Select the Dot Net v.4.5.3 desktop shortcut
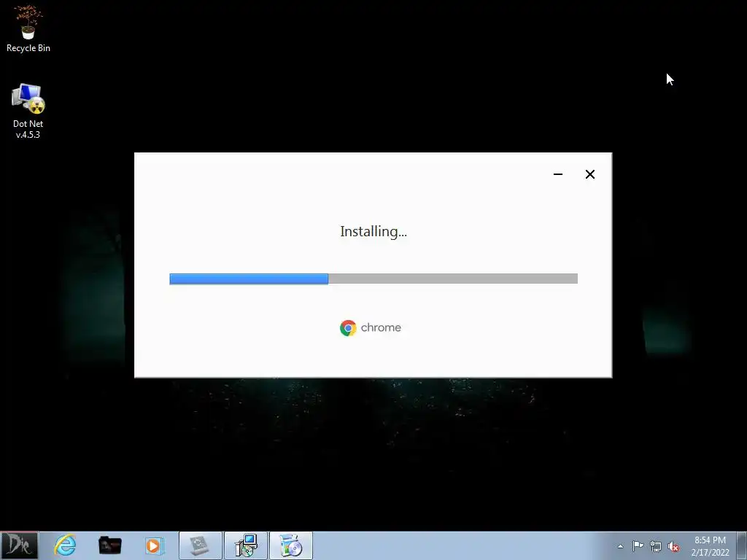Screen dimensions: 747x560 [x=28, y=112]
